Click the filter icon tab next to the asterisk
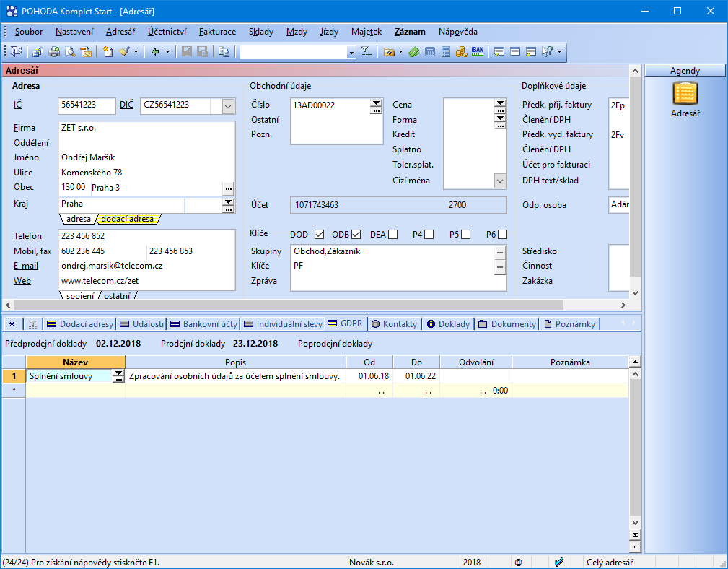The image size is (728, 569). (x=32, y=323)
